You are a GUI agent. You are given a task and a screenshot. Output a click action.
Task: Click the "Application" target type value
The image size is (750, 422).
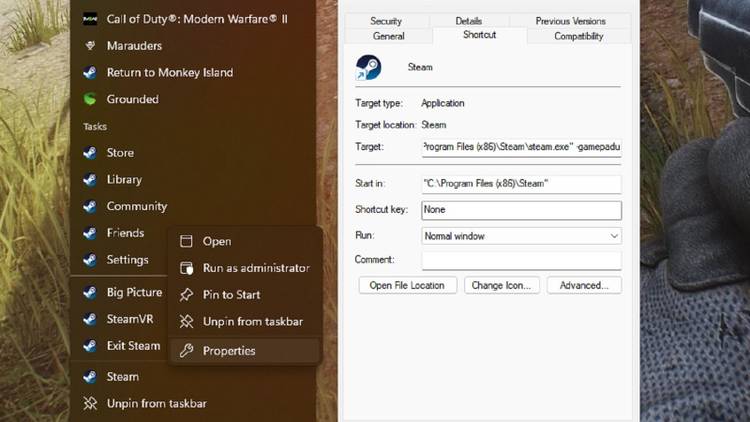(442, 103)
